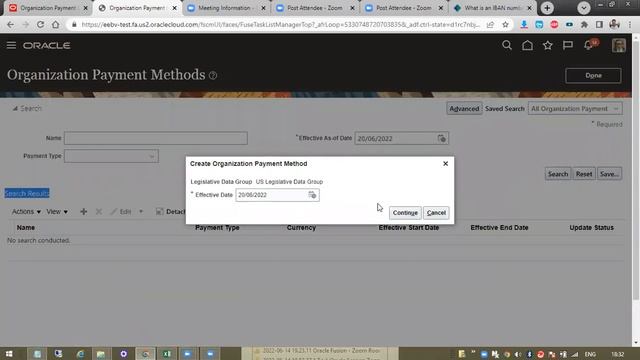640x360 pixels.
Task: Switch to second Post Attendee - Zoom tab
Action: pos(403,8)
